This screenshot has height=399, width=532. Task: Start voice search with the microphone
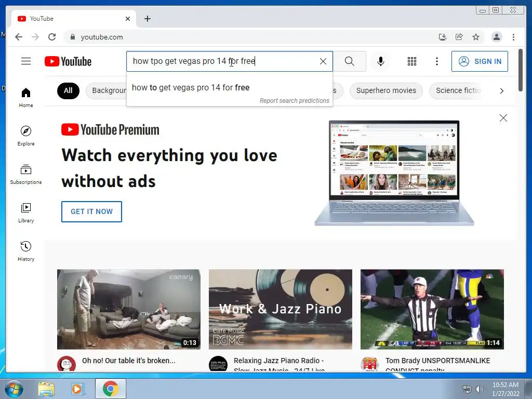click(x=381, y=61)
